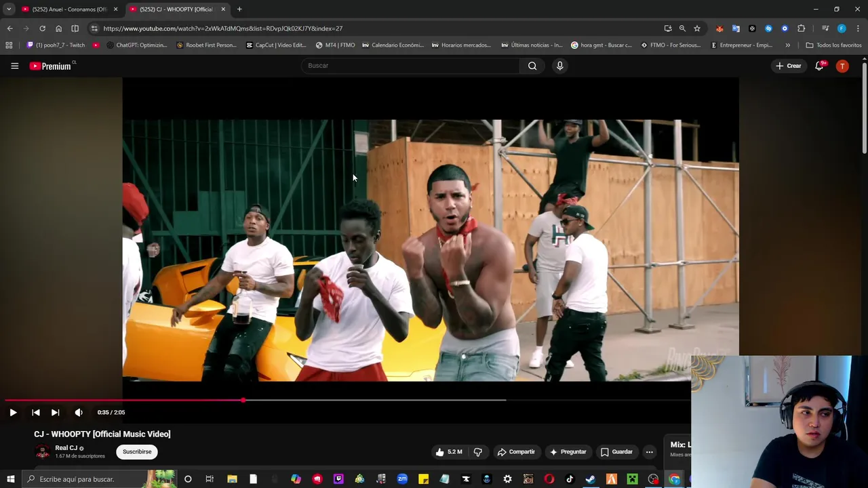Click the Crear create button
Screen dimensions: 868x488
789,66
